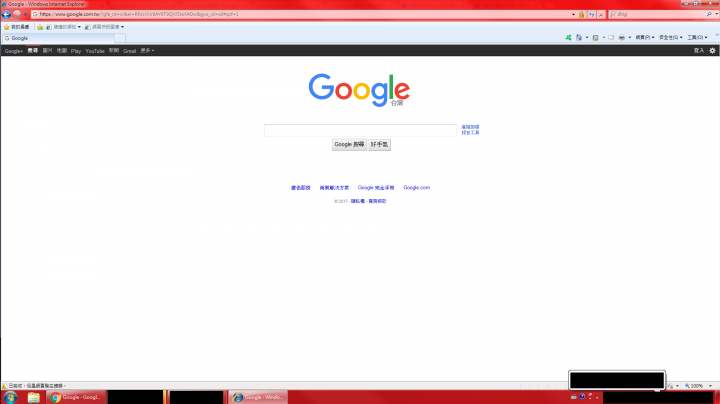Switch to the Chrome Google taskbar window
The height and width of the screenshot is (404, 720).
pos(76,398)
